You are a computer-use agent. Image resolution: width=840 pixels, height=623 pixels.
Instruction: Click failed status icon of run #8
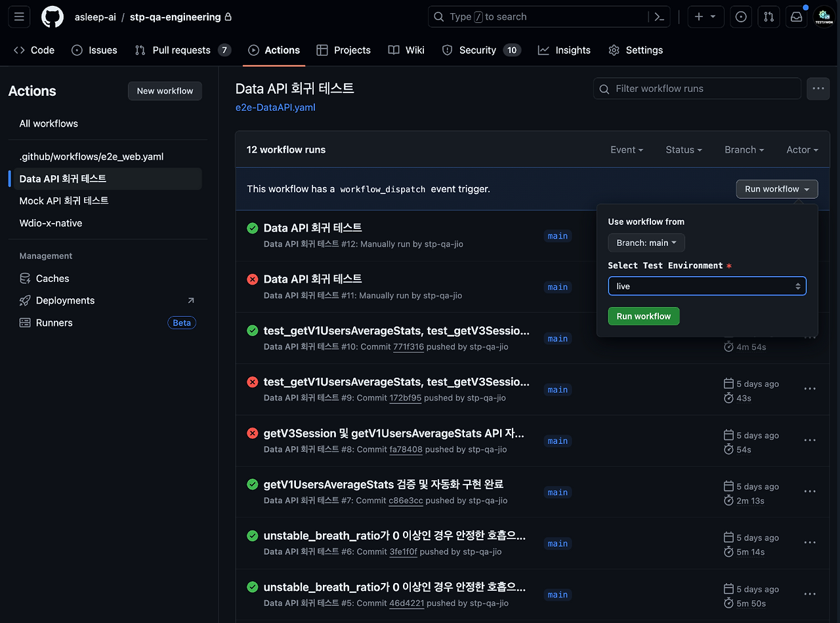[x=253, y=433]
